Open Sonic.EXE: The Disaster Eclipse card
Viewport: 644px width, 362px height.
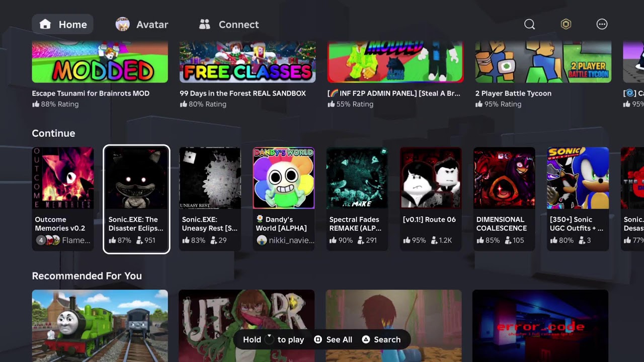click(136, 199)
